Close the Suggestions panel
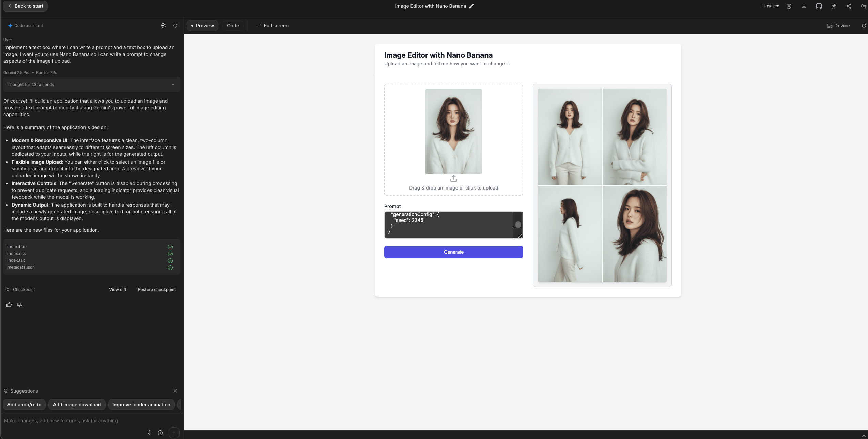 (x=175, y=391)
